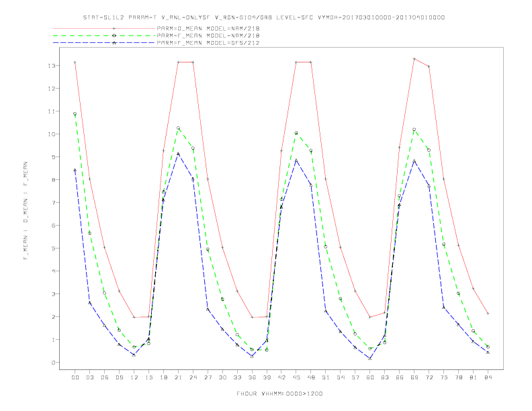Click the x-axis title FHOUR VHHMM=0000>1200

(279, 394)
